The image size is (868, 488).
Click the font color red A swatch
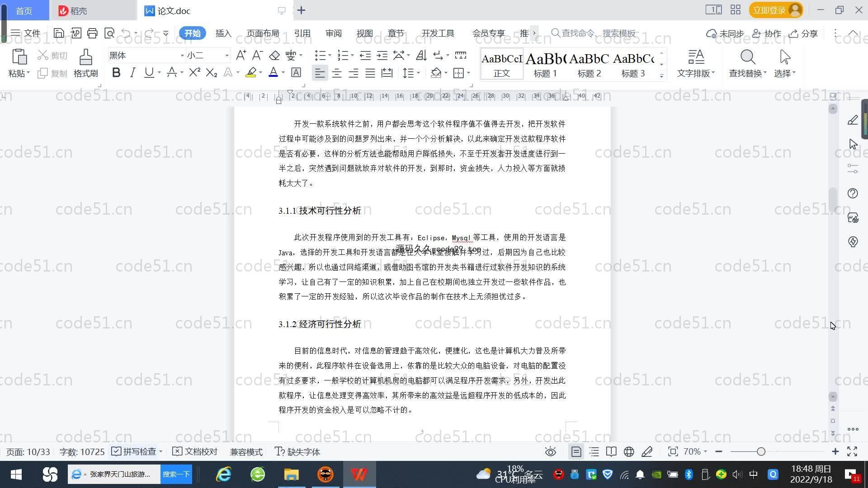click(x=273, y=72)
